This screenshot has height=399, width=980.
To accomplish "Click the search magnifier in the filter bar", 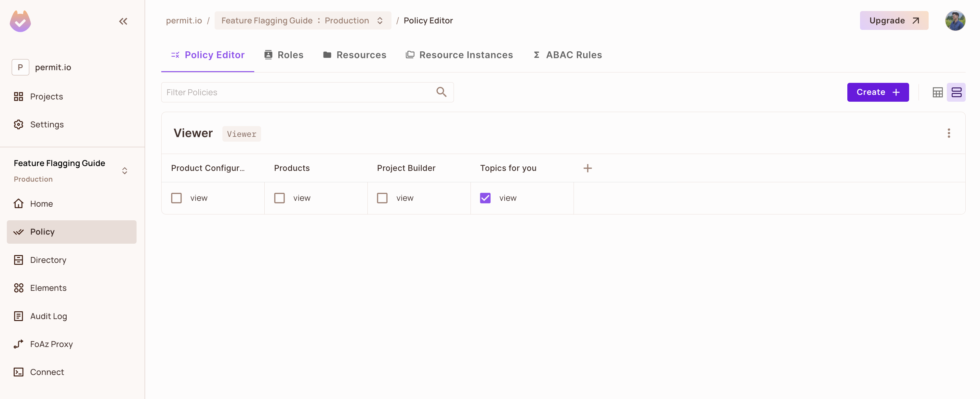I will point(441,92).
